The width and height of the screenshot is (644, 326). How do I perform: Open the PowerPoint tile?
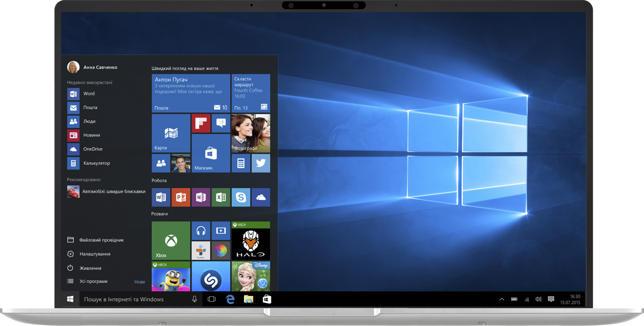[x=181, y=197]
